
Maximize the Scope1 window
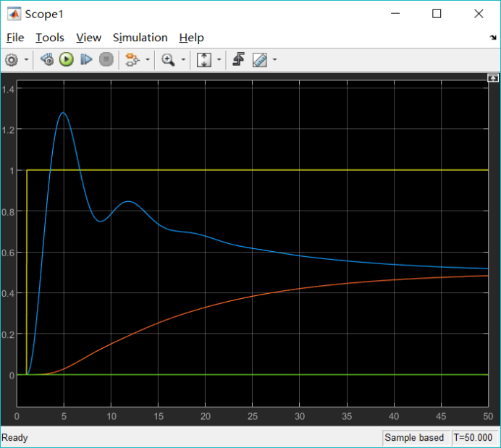click(437, 14)
